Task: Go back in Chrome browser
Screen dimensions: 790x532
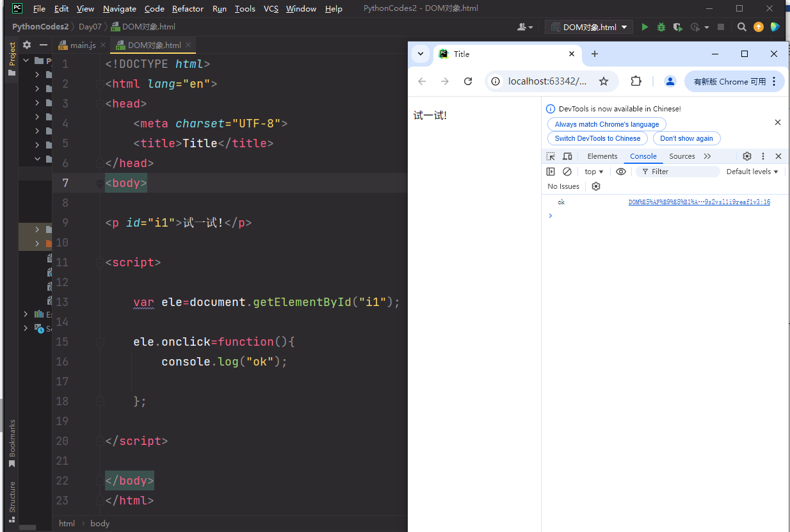Action: coord(422,81)
